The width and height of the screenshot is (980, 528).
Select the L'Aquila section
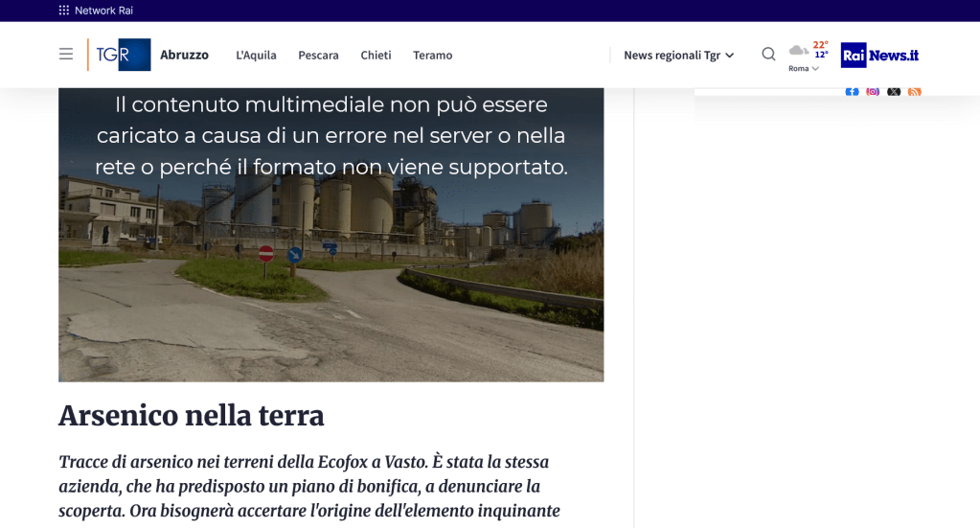pyautogui.click(x=256, y=56)
